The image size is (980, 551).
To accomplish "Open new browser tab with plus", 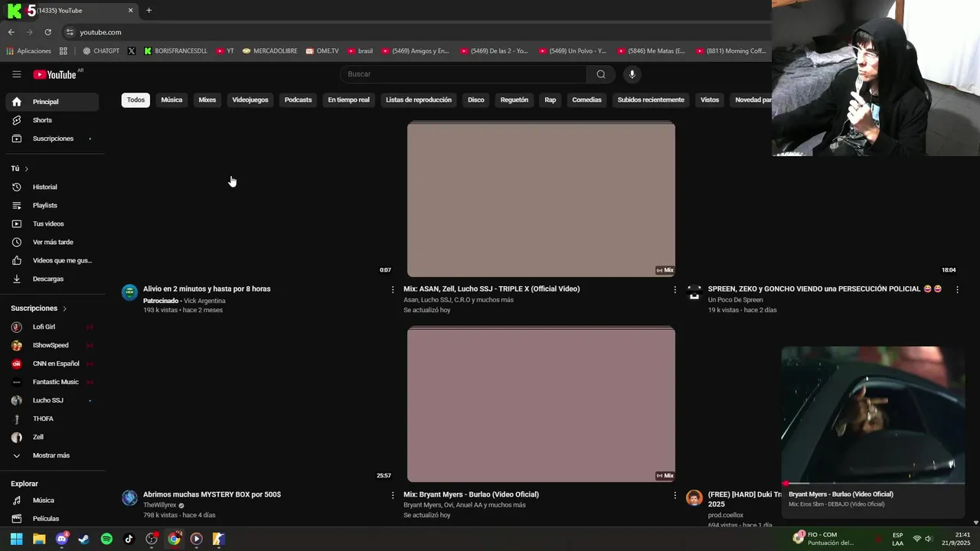I will point(149,11).
